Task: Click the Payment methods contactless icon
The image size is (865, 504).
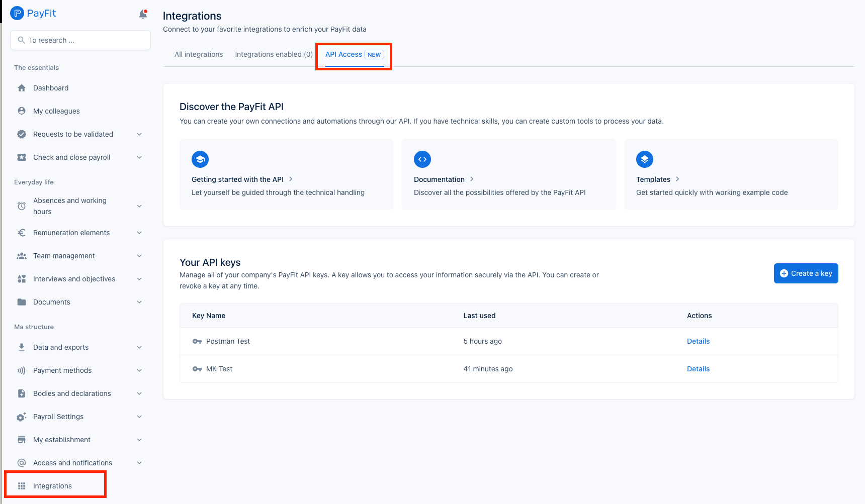Action: [x=22, y=370]
